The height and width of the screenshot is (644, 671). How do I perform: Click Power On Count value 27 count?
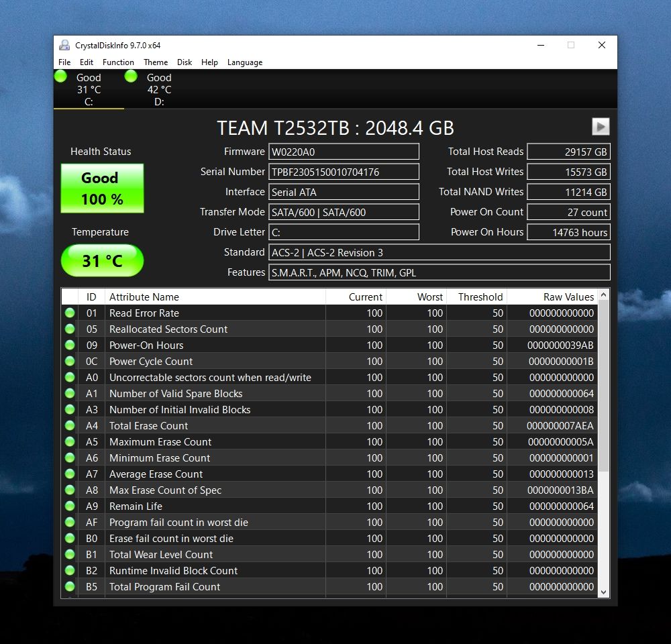click(568, 212)
